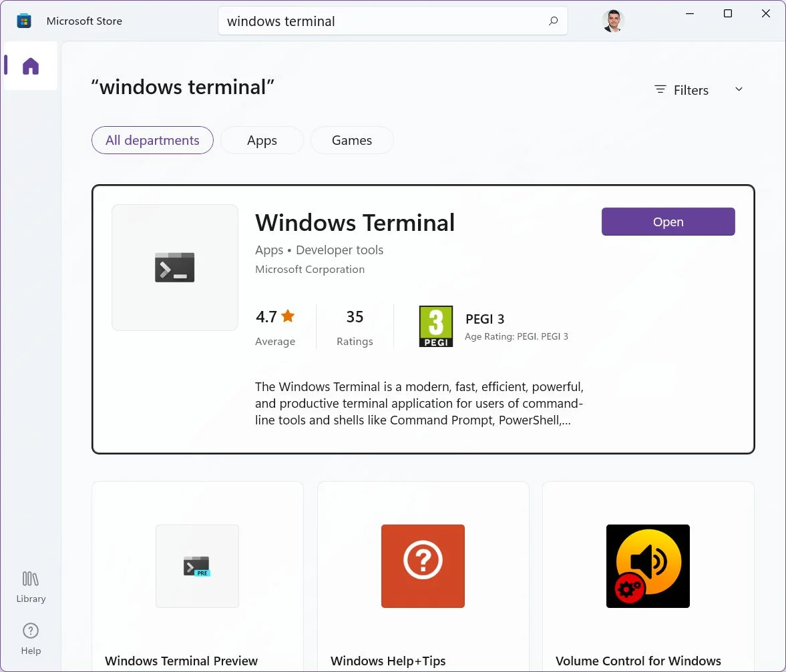The height and width of the screenshot is (672, 786).
Task: Click the Filters lines icon
Action: [x=660, y=89]
